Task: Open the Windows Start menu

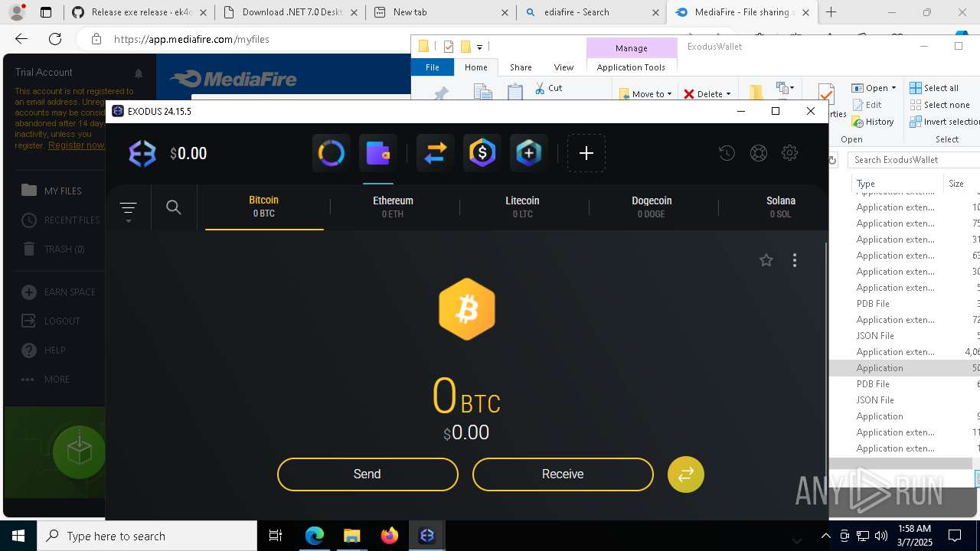Action: click(18, 536)
